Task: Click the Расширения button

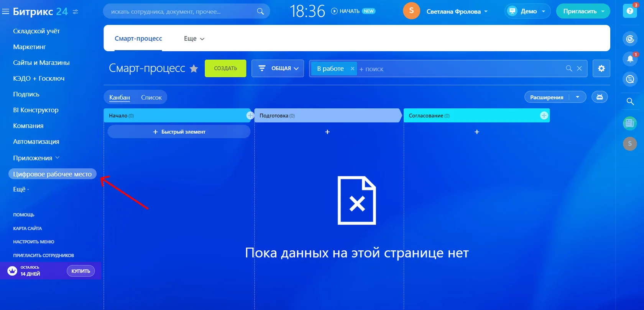Action: point(547,97)
